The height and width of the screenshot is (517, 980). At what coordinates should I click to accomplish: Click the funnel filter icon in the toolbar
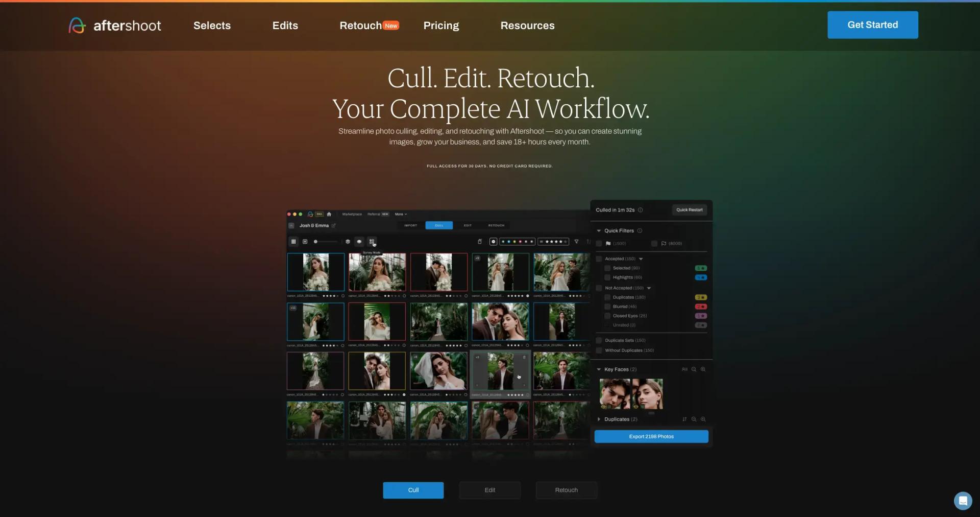[576, 242]
